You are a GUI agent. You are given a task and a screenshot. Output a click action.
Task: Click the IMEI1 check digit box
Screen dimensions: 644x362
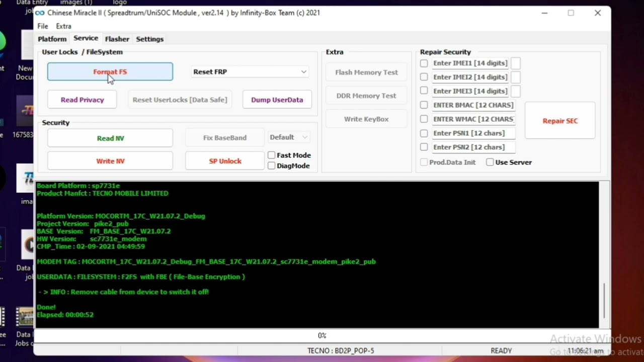coord(516,63)
